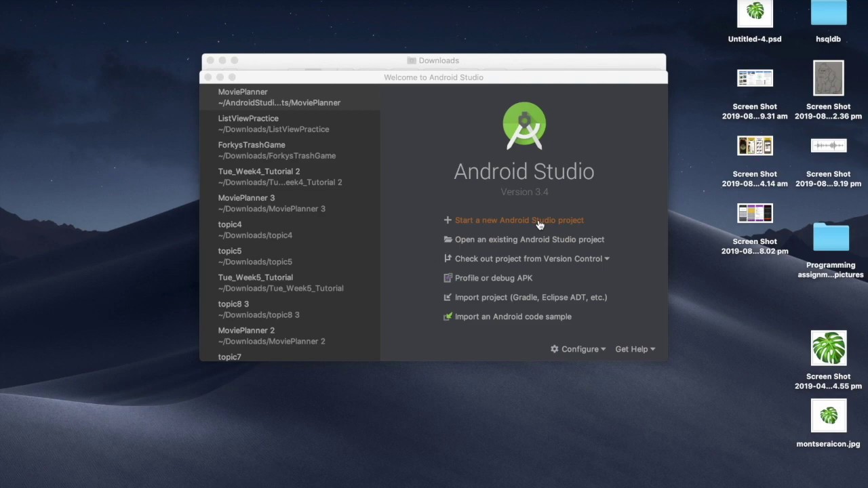Click the Downloads window title bar
This screenshot has height=488, width=868.
(x=433, y=60)
